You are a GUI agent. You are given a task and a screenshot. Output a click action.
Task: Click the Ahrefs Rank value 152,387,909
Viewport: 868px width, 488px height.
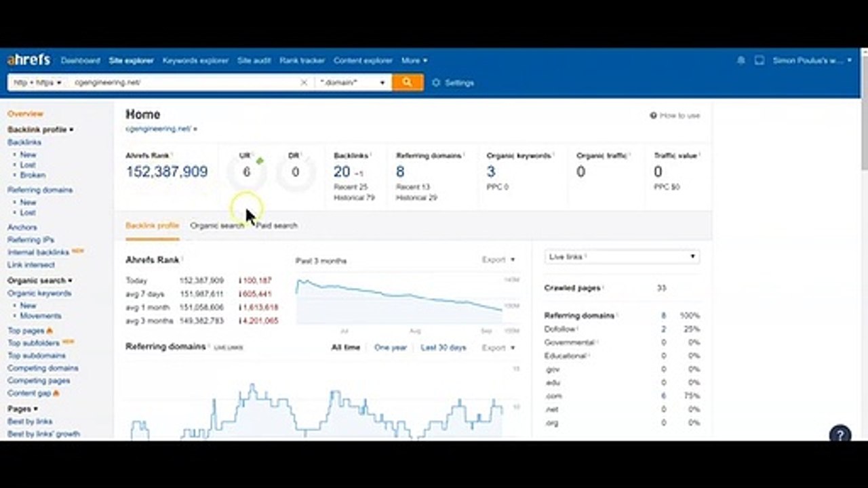point(167,172)
